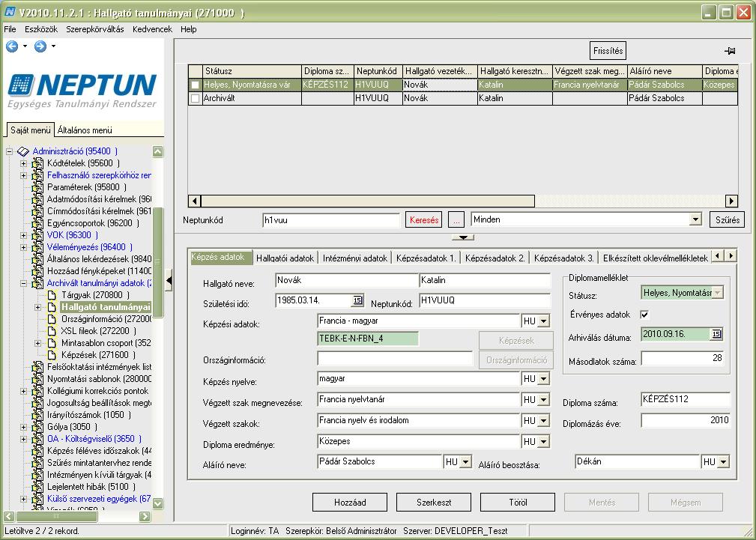Image resolution: width=756 pixels, height=540 pixels.
Task: Open the Minden filter dropdown
Action: point(695,219)
